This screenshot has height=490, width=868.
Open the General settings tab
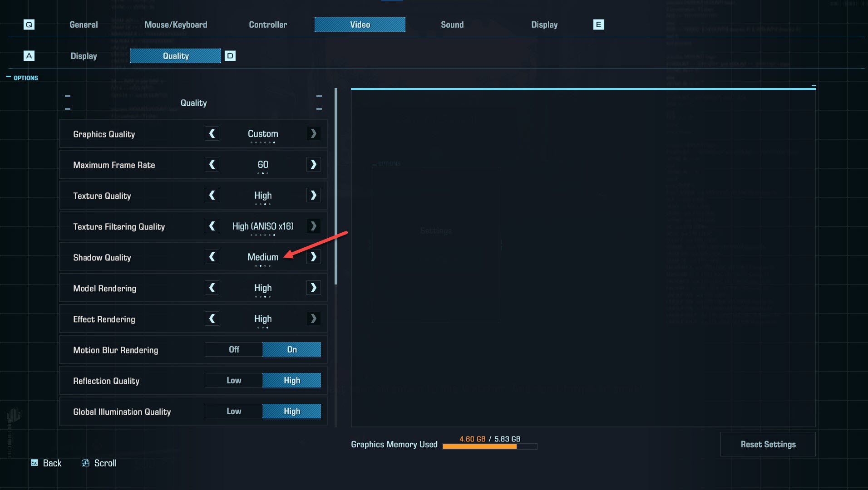click(84, 24)
